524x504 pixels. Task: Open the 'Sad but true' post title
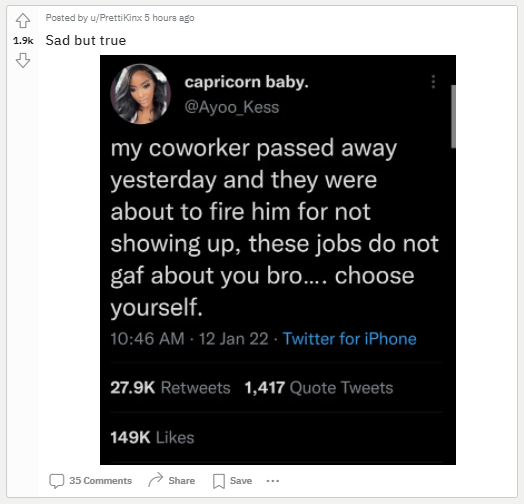tap(86, 40)
